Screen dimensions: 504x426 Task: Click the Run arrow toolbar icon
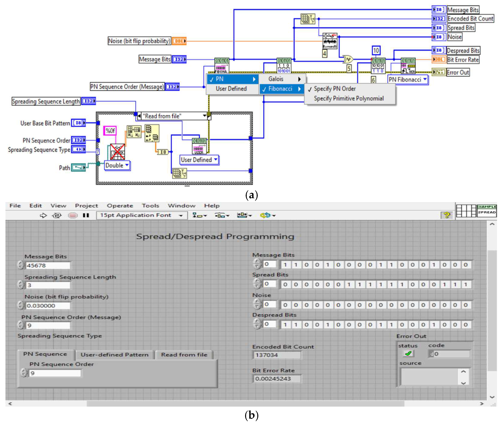coord(43,215)
